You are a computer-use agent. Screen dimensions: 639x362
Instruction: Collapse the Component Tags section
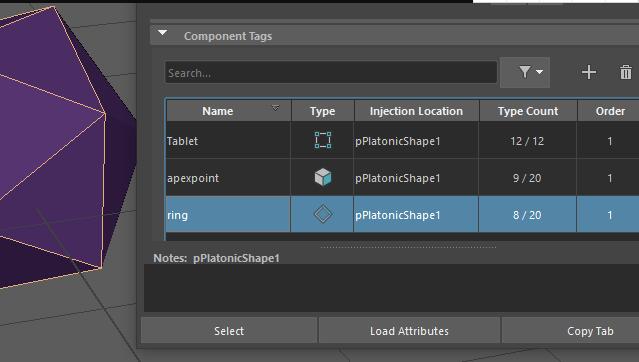pyautogui.click(x=163, y=33)
